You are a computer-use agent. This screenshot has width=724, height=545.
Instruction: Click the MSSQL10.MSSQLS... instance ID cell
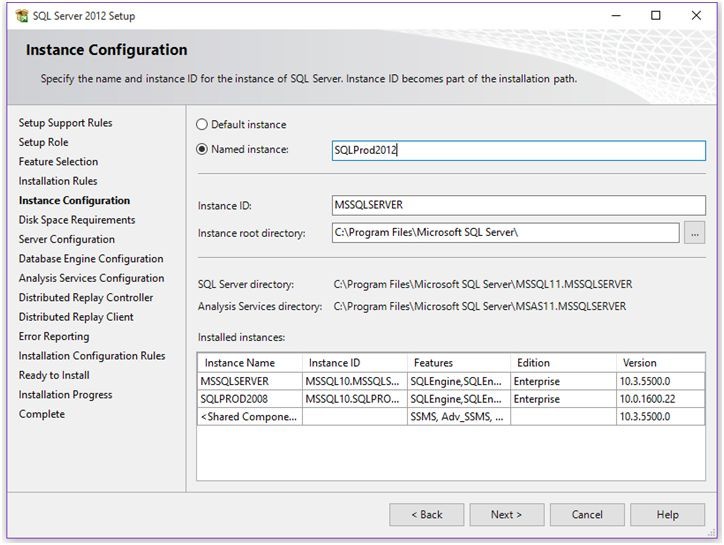355,381
